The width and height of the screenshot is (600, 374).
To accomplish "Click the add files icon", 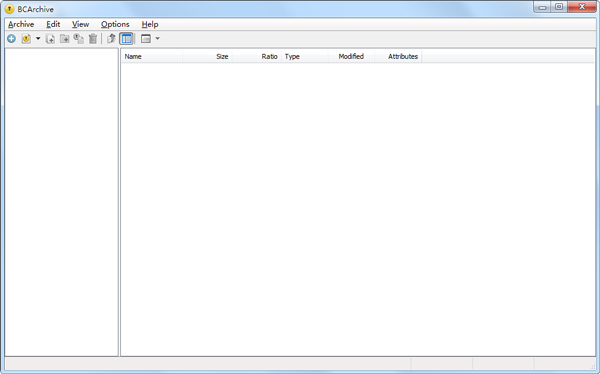I will pyautogui.click(x=50, y=39).
